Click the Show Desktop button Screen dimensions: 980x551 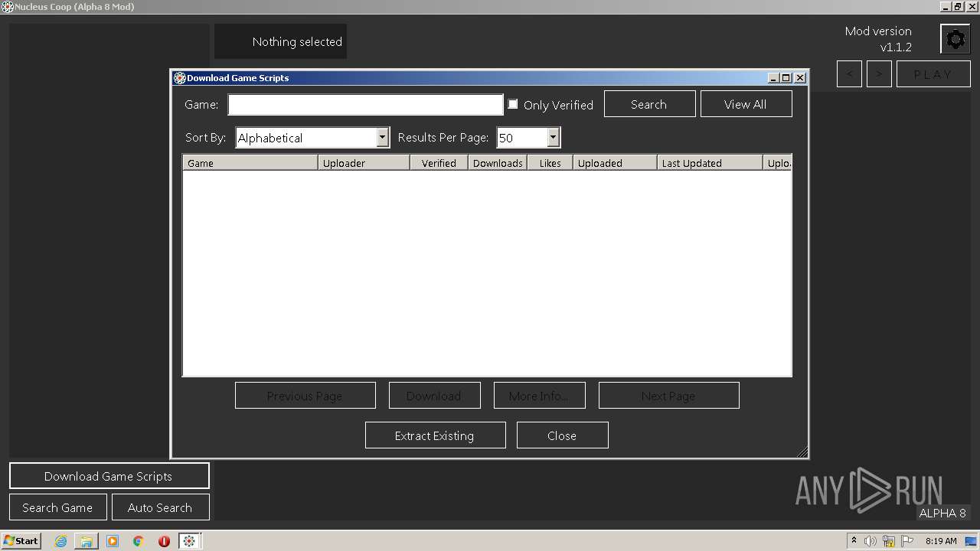pos(972,541)
